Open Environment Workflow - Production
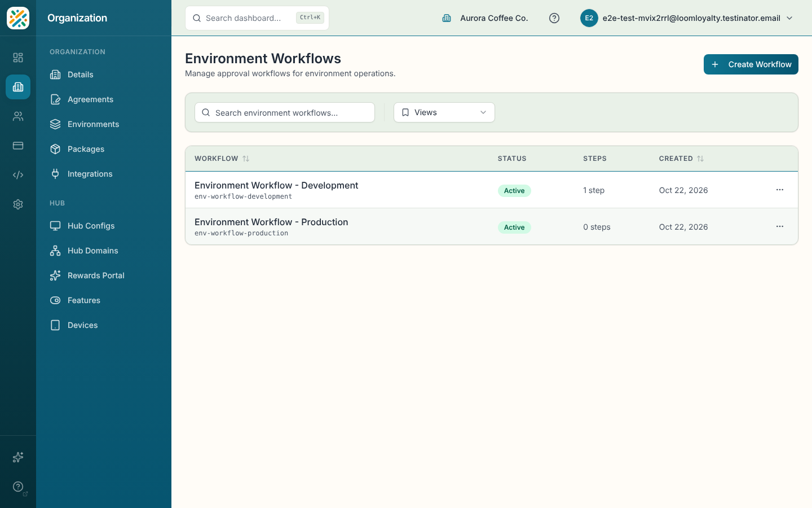812x508 pixels. tap(271, 222)
